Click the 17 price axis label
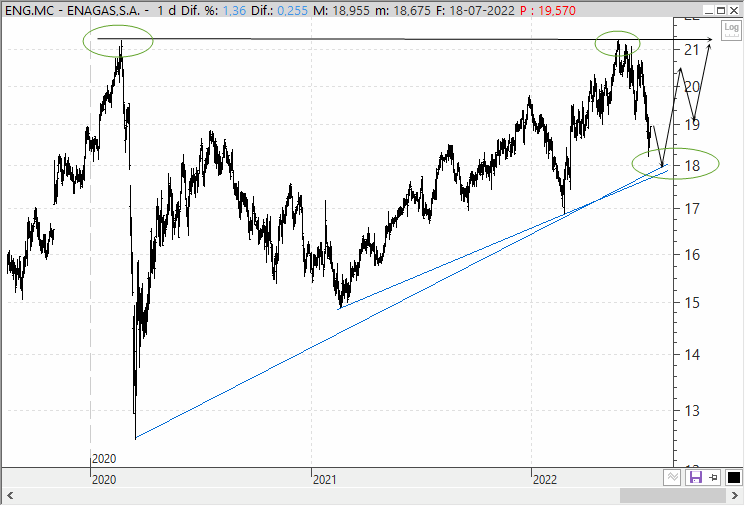Image resolution: width=745 pixels, height=506 pixels. pyautogui.click(x=692, y=208)
